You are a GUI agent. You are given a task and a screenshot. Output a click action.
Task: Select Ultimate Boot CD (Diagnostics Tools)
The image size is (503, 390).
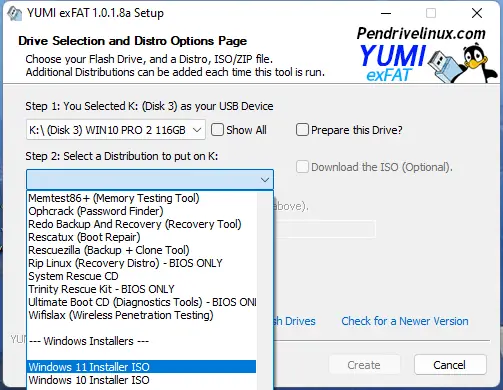pos(142,302)
